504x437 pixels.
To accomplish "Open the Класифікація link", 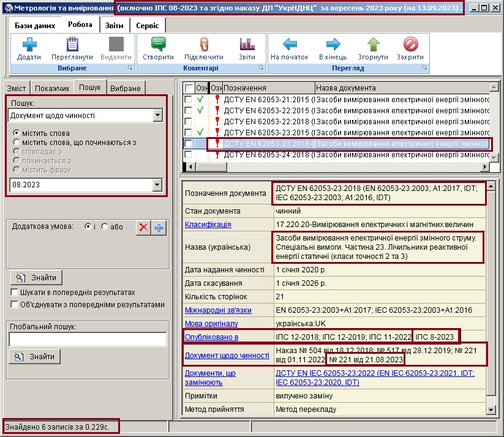I will (x=208, y=224).
